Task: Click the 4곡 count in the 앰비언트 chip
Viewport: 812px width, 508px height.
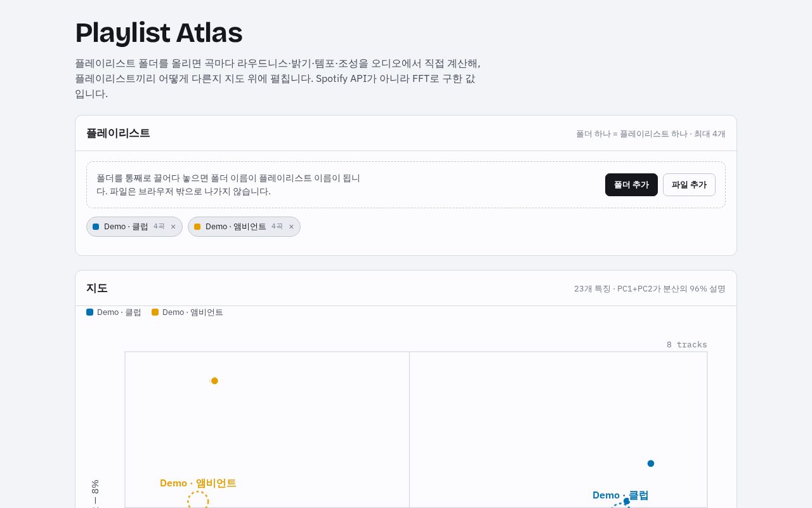Action: [x=277, y=227]
